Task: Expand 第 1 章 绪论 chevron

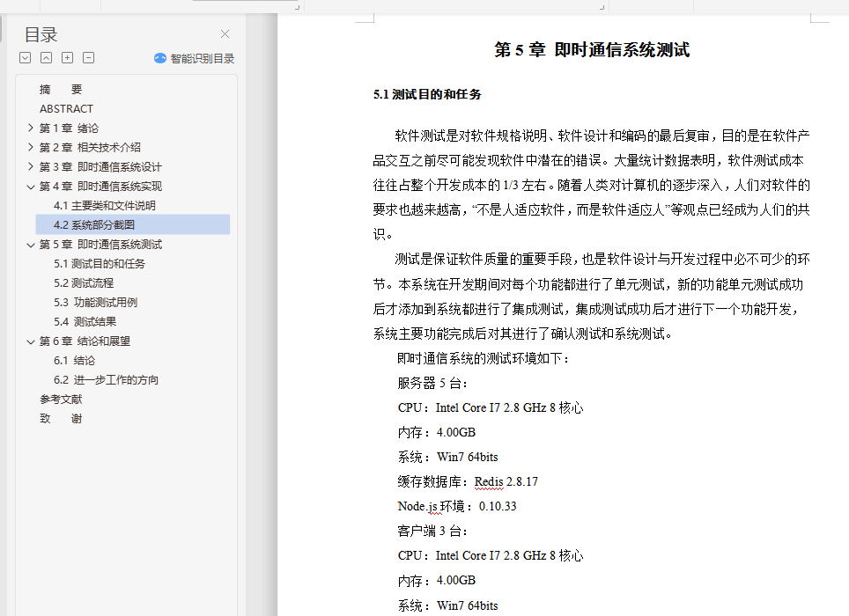Action: point(30,128)
